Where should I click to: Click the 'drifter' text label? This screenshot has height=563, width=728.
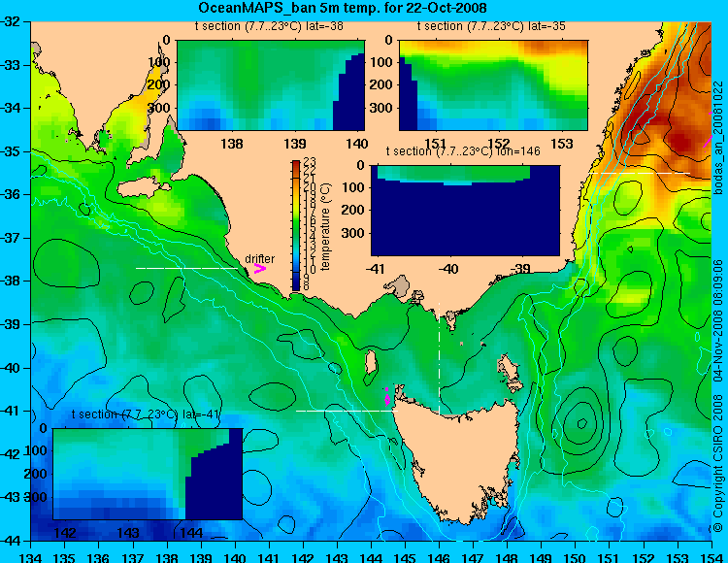pos(259,258)
